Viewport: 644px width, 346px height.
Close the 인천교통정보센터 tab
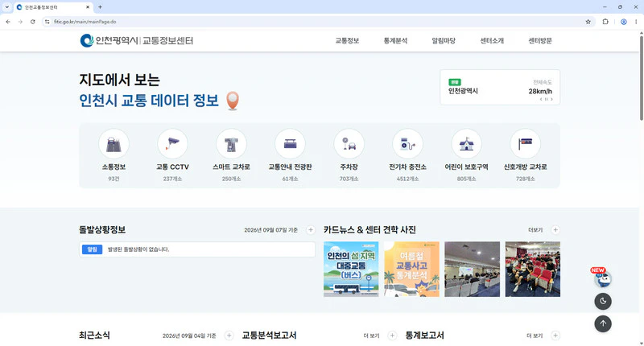coord(88,7)
